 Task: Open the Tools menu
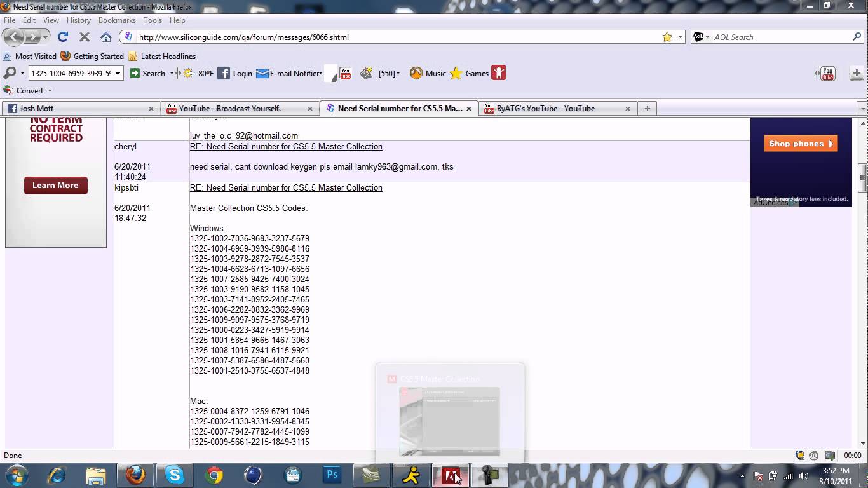tap(153, 20)
